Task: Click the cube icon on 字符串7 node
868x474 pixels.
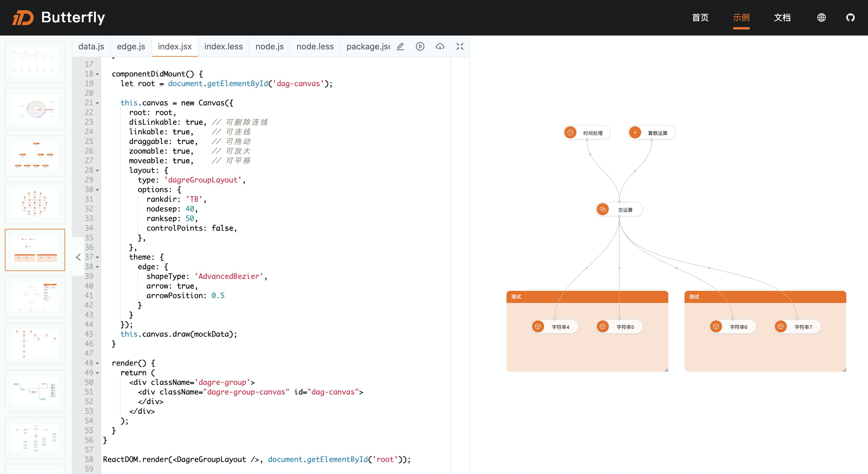Action: pyautogui.click(x=780, y=326)
